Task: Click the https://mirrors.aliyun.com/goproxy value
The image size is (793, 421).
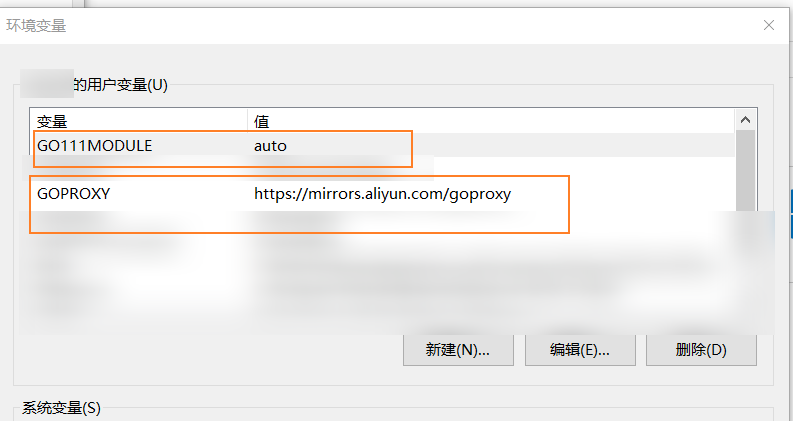Action: 382,194
